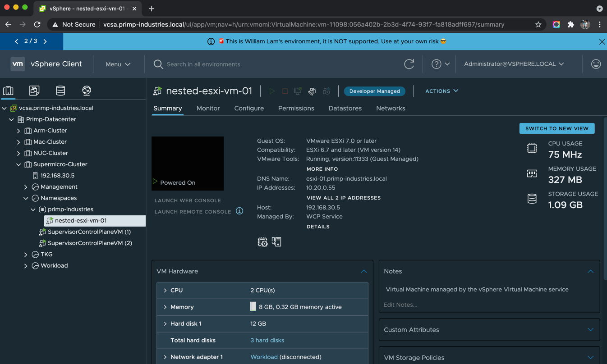Open Networking inventory view icon

pyautogui.click(x=87, y=91)
